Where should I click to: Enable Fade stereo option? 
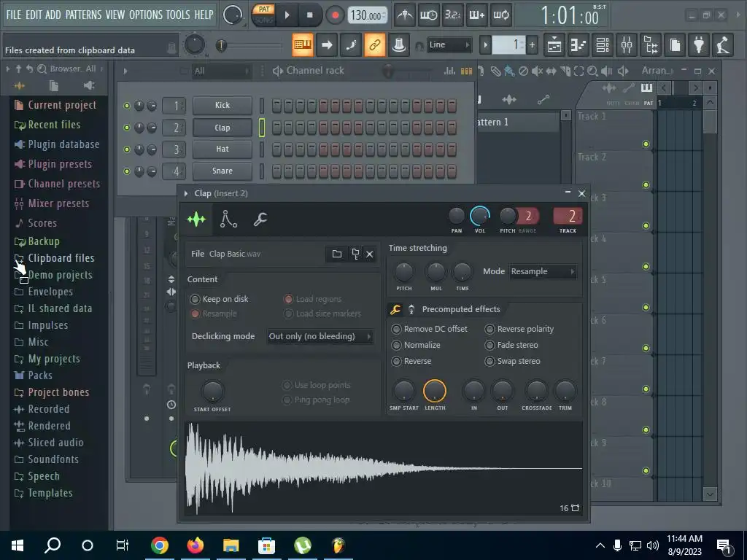(x=511, y=345)
